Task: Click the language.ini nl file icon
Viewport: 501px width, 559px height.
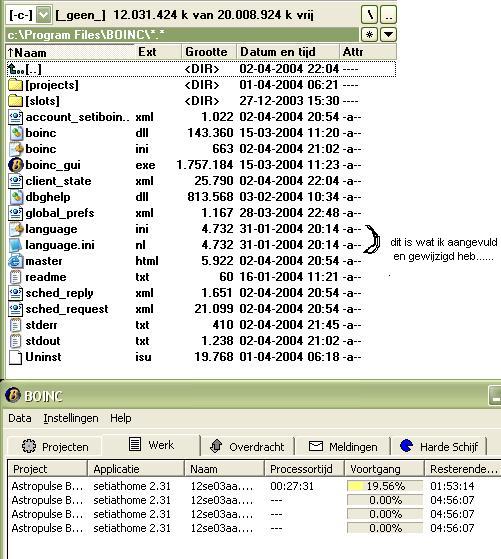Action: pyautogui.click(x=15, y=245)
